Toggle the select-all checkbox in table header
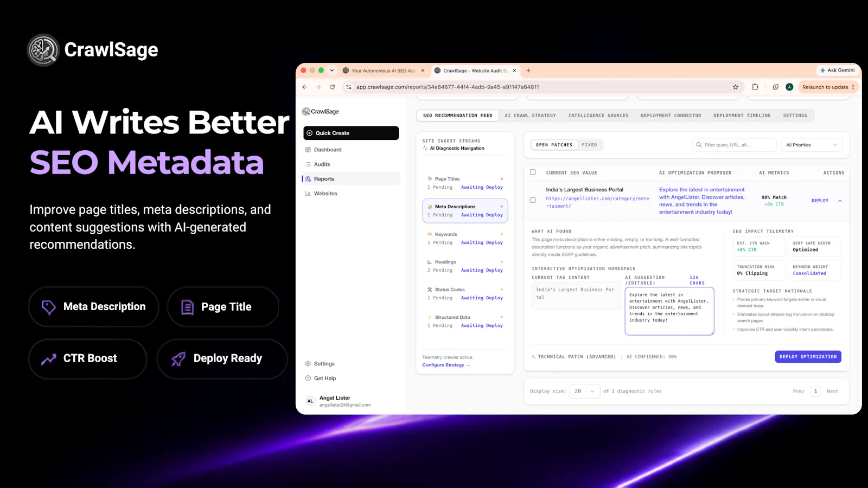The width and height of the screenshot is (868, 488). click(x=533, y=172)
